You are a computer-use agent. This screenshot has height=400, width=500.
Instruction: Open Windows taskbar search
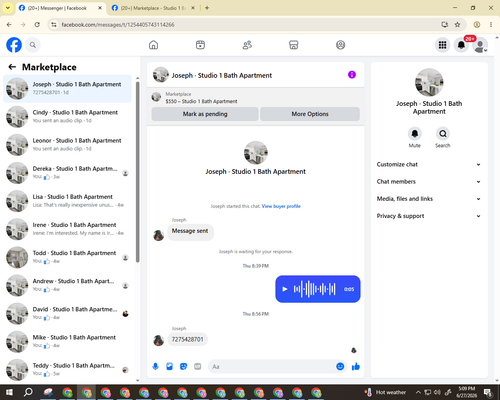point(28,392)
